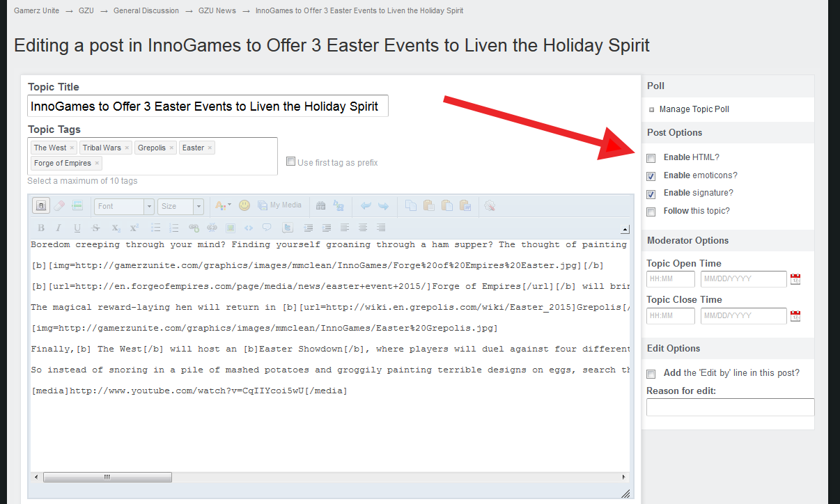Remove the 'Forge of Empires' tag
The image size is (840, 504).
coord(97,163)
